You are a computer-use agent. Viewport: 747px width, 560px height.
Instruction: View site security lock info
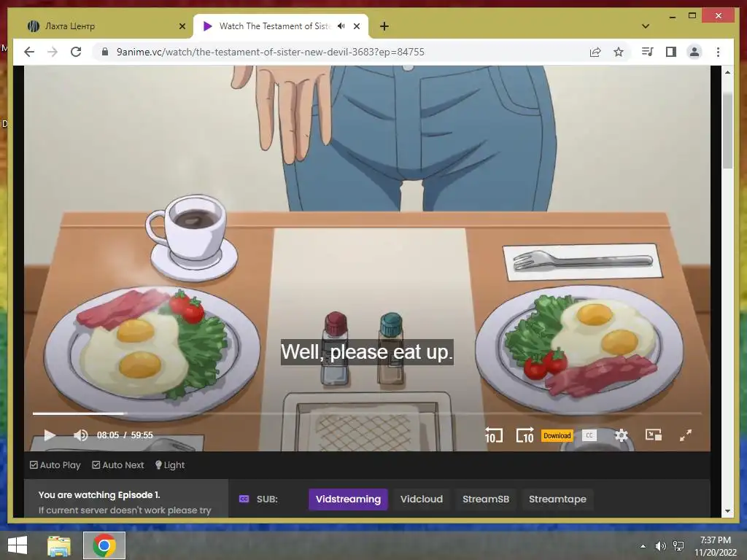(105, 52)
